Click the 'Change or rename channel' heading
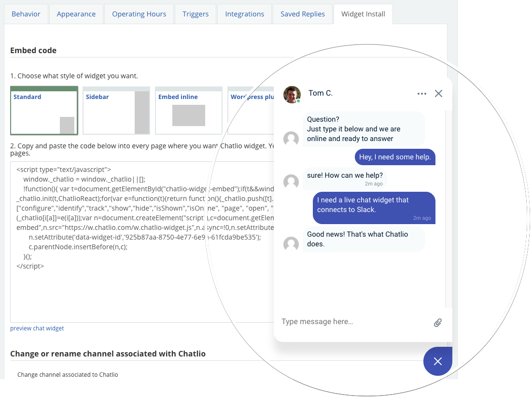This screenshot has width=532, height=398. tap(108, 354)
